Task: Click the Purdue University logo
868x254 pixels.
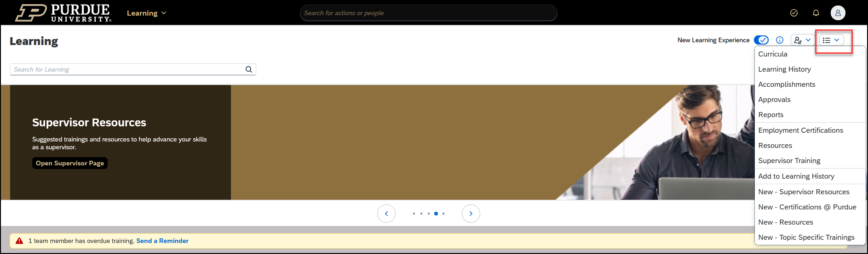Action: pyautogui.click(x=63, y=13)
